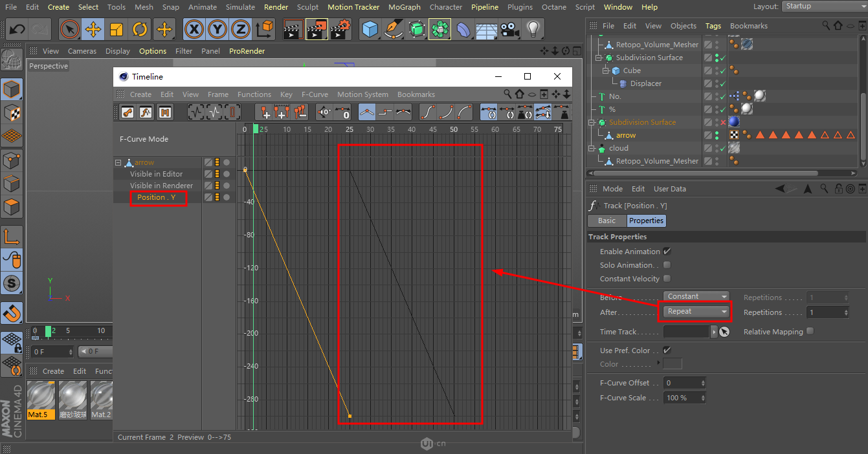Click the Undo arrow icon

point(17,29)
